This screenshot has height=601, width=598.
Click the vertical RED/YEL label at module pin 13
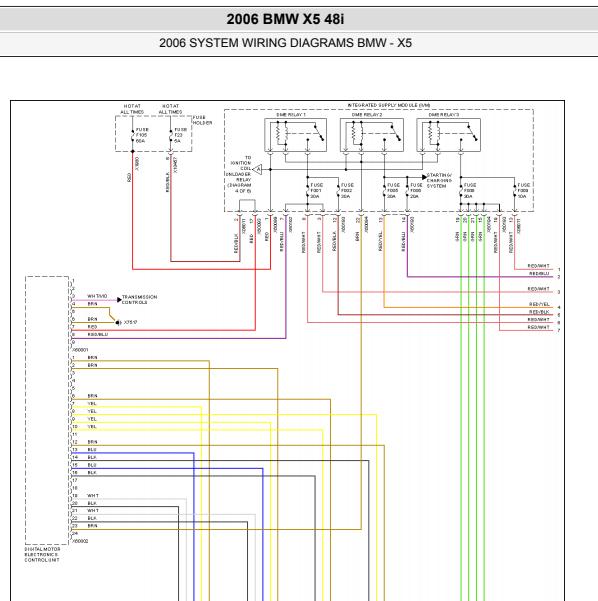(380, 241)
